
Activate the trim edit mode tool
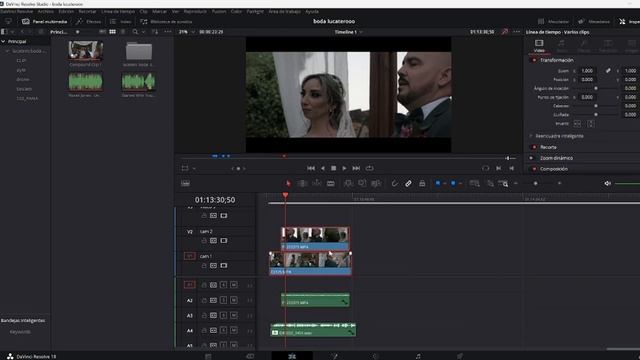tap(302, 184)
